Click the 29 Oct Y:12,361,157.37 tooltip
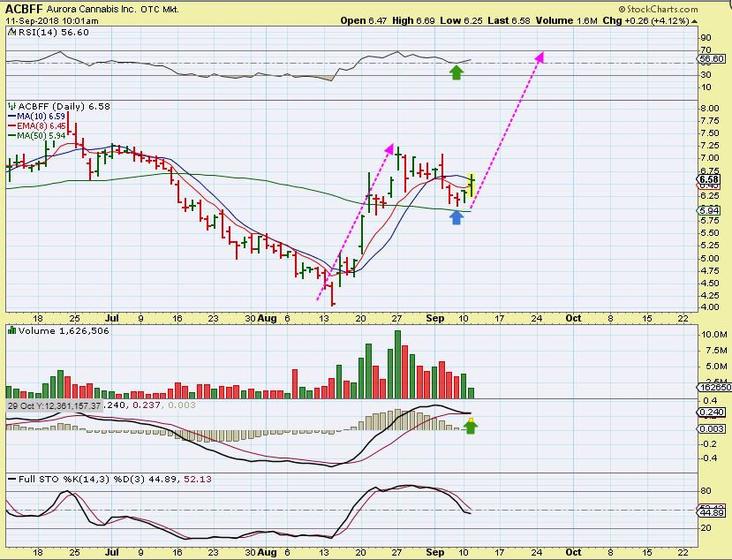Image resolution: width=732 pixels, height=560 pixels. 54,405
